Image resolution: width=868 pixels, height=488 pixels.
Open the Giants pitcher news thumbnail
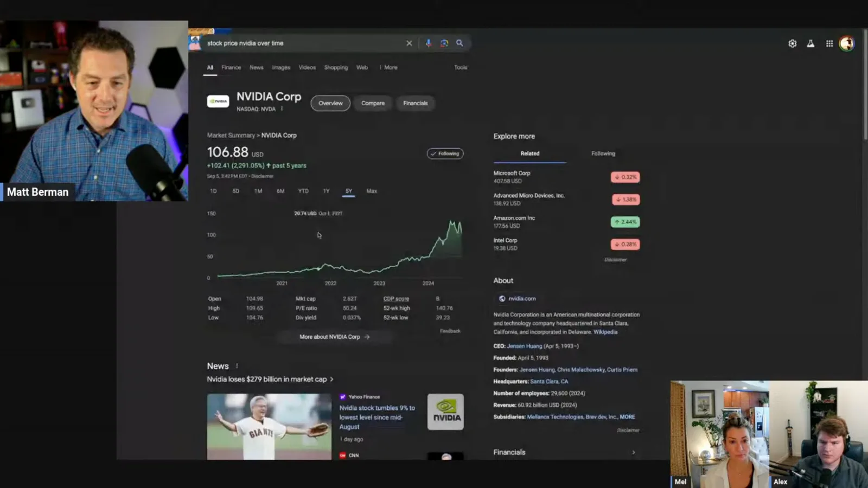[269, 427]
